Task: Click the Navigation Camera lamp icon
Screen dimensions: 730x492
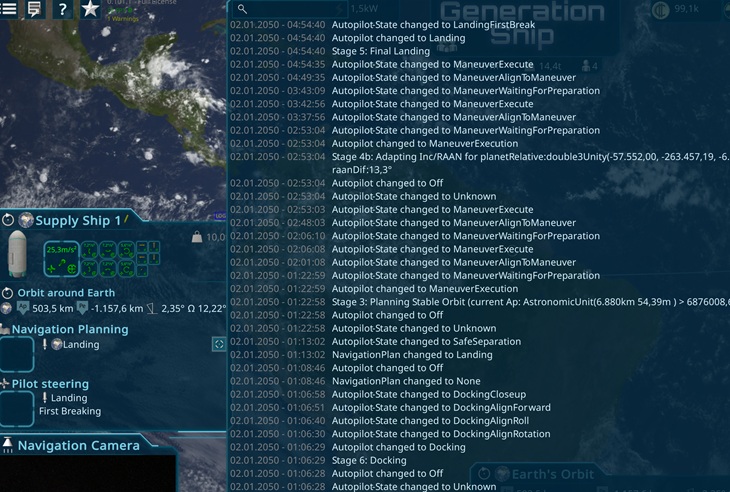Action: point(7,445)
